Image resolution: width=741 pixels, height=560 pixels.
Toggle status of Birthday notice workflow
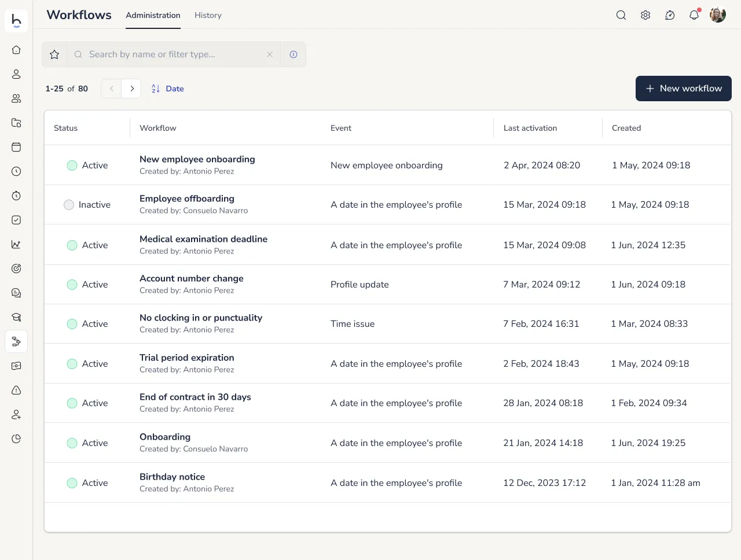tap(72, 483)
